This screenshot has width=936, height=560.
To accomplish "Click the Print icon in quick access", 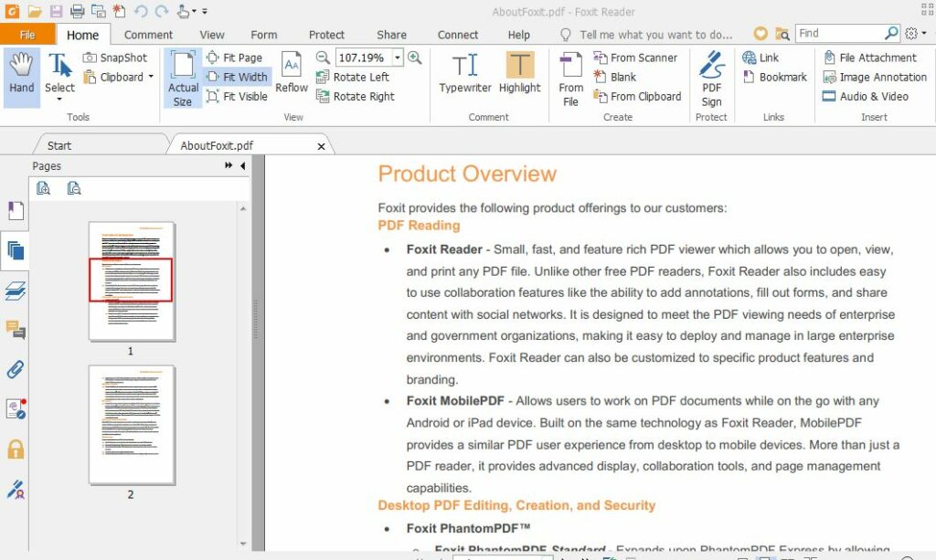I will (x=77, y=11).
